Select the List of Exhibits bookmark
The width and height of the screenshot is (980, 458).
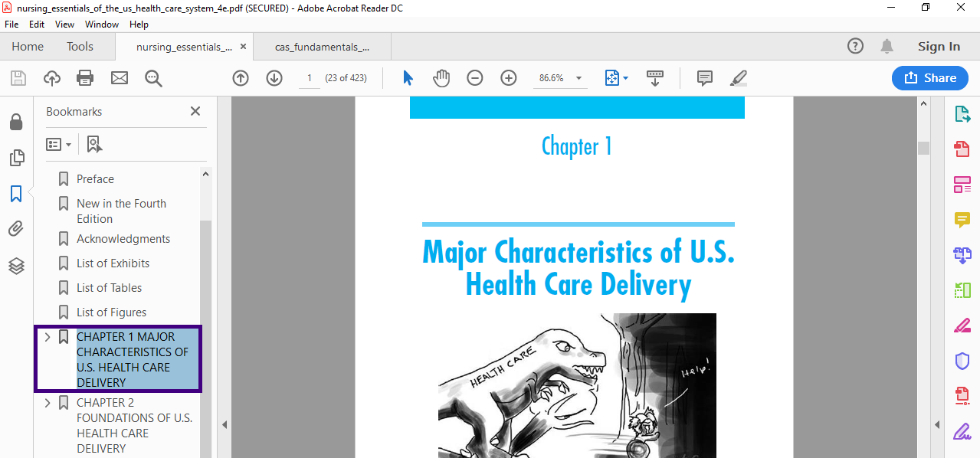tap(113, 263)
